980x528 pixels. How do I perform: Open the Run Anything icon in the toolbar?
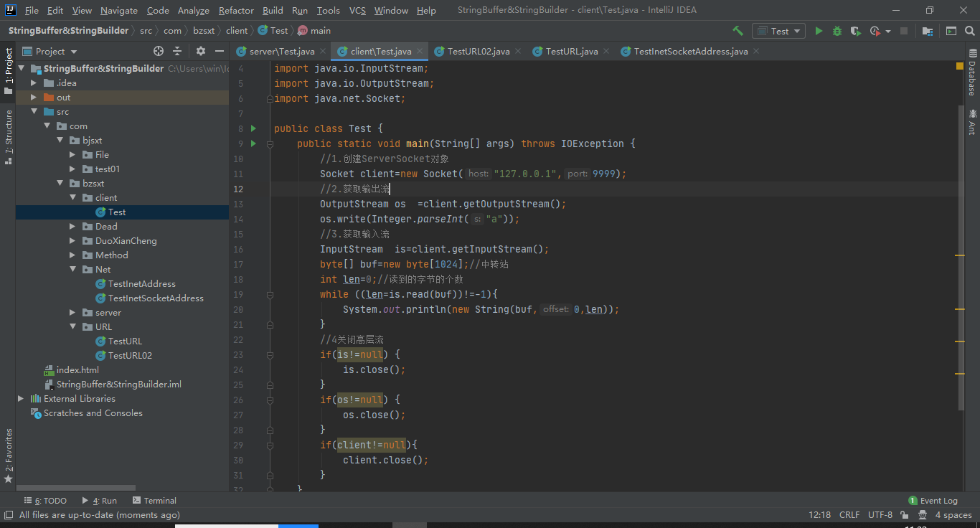point(951,31)
